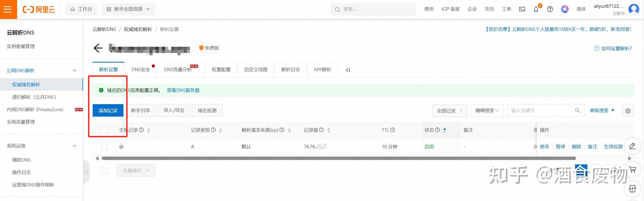The width and height of the screenshot is (644, 201).
Task: Click the 新手引导 button
Action: [x=140, y=111]
